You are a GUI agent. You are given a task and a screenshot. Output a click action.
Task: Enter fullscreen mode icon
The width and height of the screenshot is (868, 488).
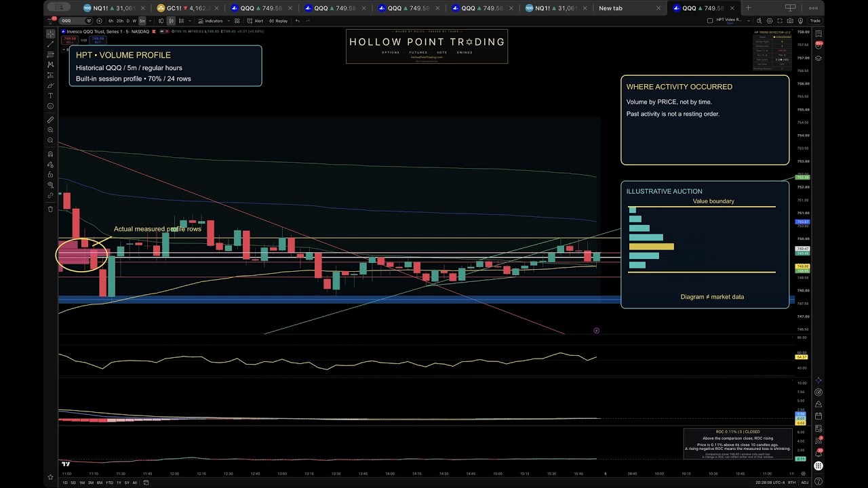coord(780,21)
